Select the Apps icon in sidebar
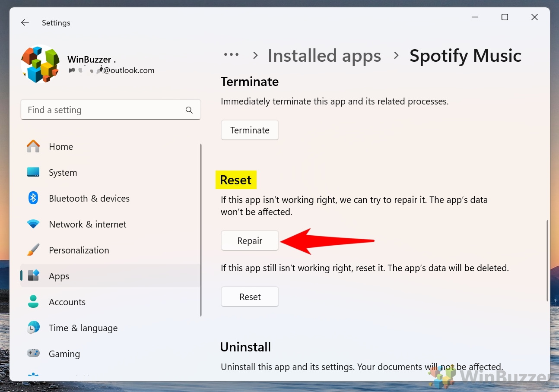The width and height of the screenshot is (559, 392). click(x=33, y=276)
